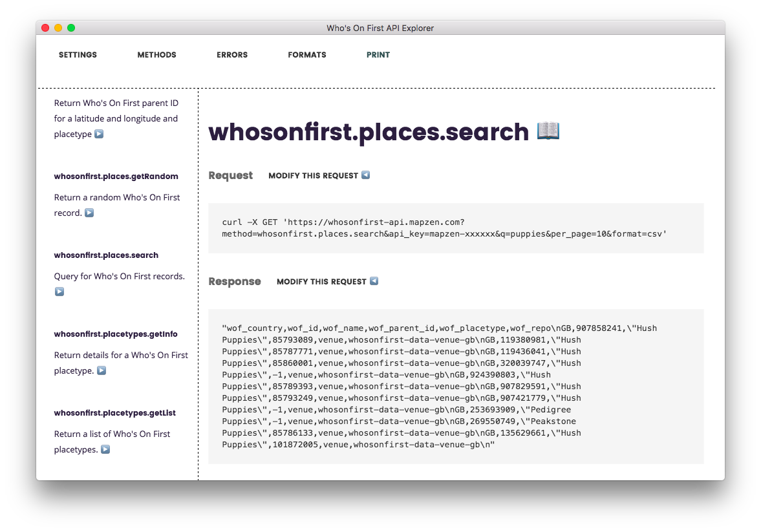761x532 pixels.
Task: Click arrow icon next to Request's MODIFY THIS REQUEST
Action: (x=365, y=175)
